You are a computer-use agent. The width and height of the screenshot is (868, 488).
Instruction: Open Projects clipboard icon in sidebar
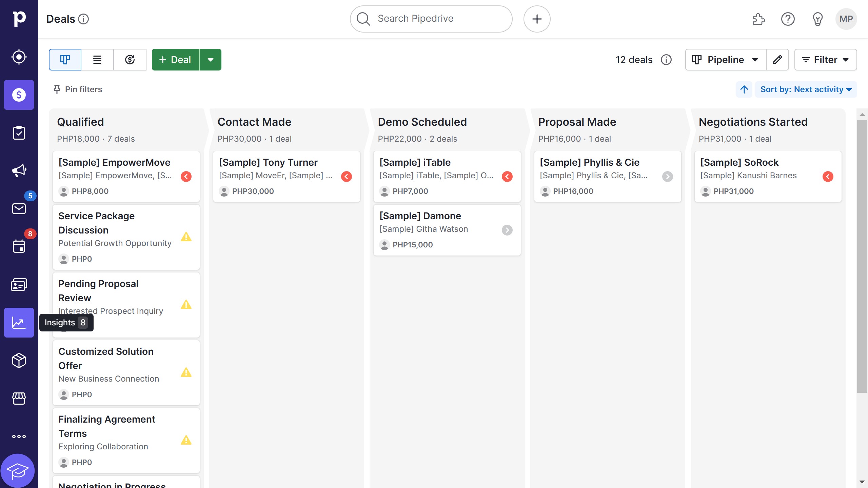click(x=19, y=133)
